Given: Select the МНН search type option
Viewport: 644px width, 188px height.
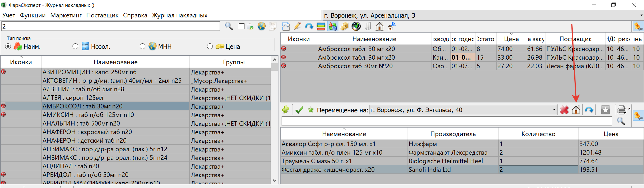Looking at the screenshot, I should (x=143, y=46).
